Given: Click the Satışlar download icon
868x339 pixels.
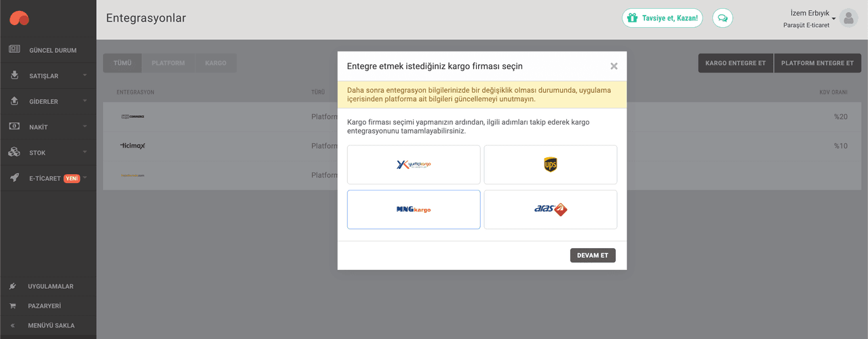Looking at the screenshot, I should 14,75.
